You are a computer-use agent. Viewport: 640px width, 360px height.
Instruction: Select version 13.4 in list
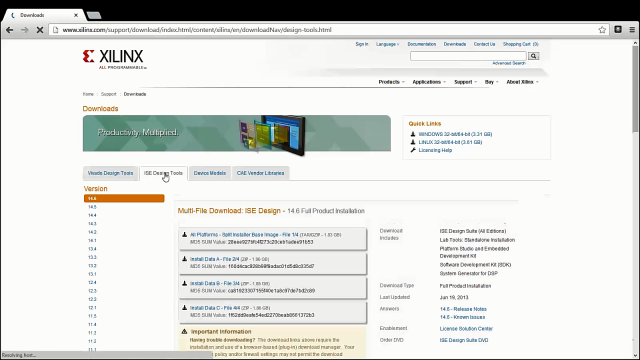pyautogui.click(x=92, y=249)
